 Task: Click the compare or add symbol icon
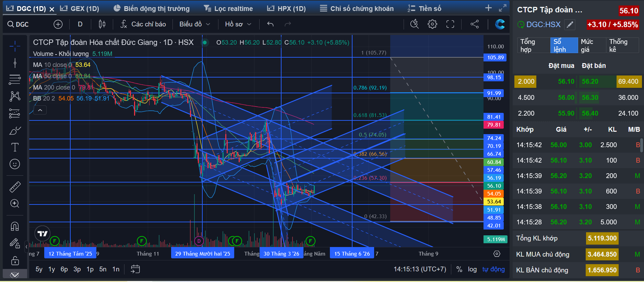point(58,24)
